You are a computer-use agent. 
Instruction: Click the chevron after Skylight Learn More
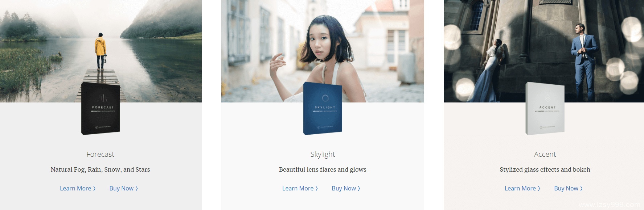[x=316, y=188]
